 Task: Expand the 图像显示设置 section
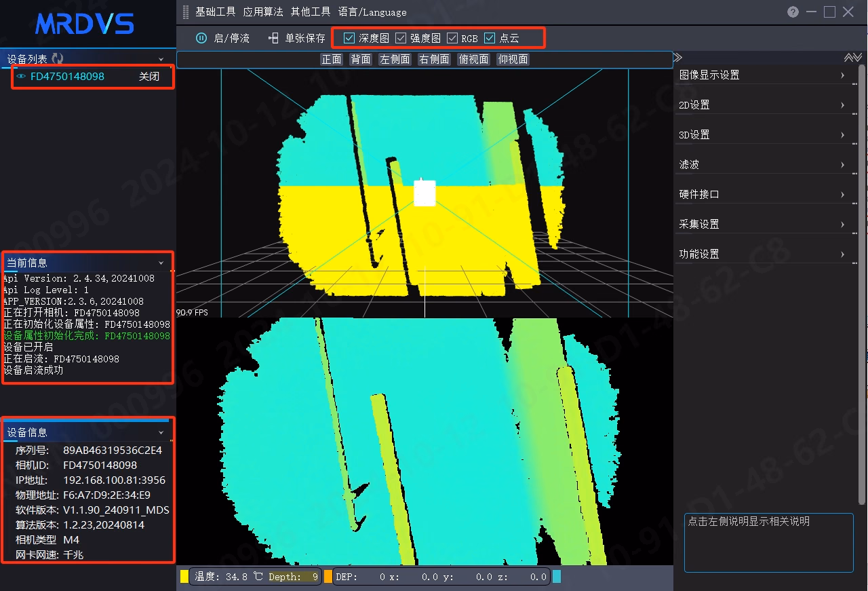(x=763, y=75)
